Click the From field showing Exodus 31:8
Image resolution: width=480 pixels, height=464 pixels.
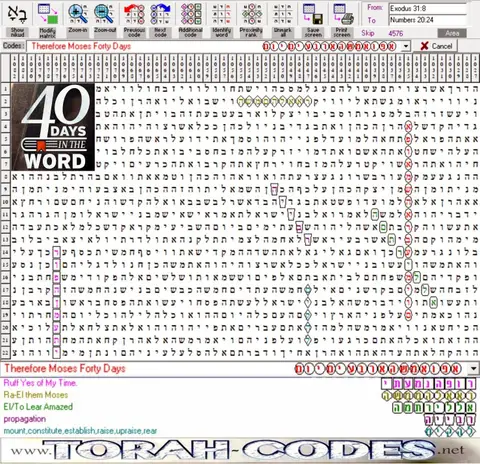tap(428, 8)
